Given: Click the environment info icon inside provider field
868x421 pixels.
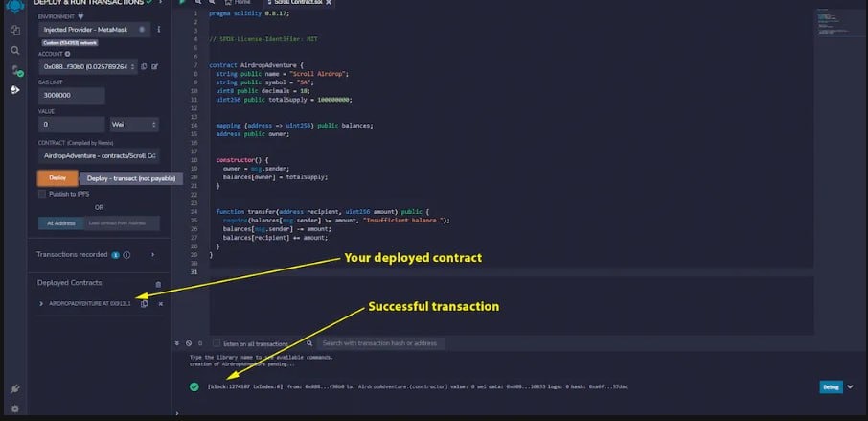Looking at the screenshot, I should click(142, 30).
